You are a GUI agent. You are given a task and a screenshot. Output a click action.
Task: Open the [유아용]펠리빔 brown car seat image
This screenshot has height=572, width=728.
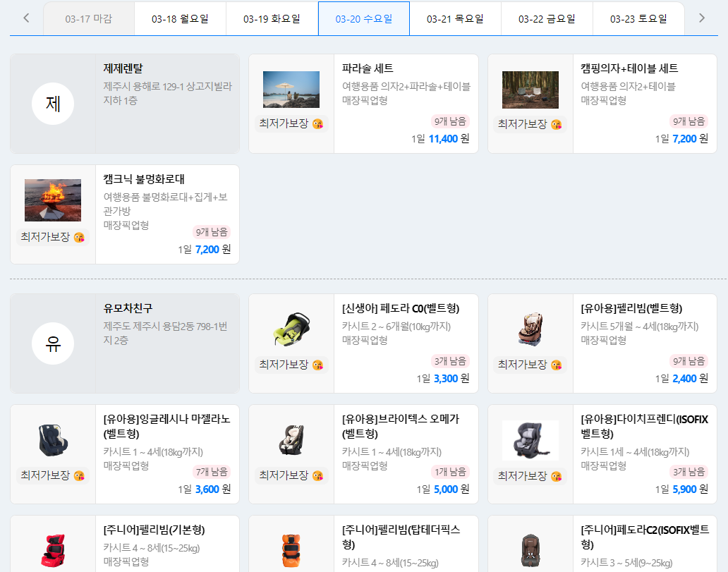[x=530, y=329]
